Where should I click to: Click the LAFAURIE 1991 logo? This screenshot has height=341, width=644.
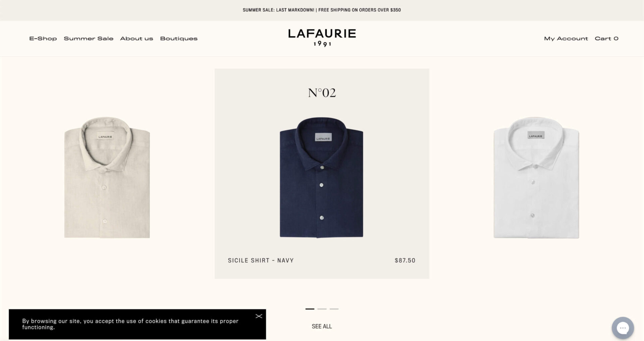pyautogui.click(x=322, y=38)
